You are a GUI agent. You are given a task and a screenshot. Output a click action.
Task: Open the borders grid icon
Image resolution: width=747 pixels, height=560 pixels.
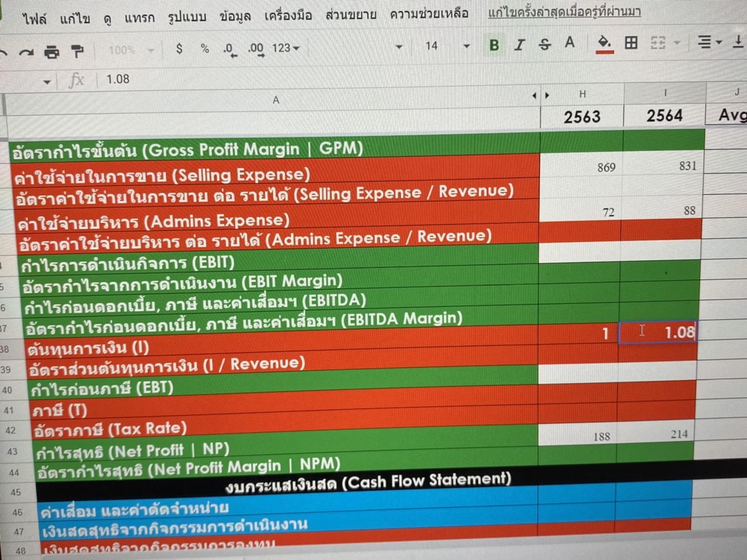point(631,43)
